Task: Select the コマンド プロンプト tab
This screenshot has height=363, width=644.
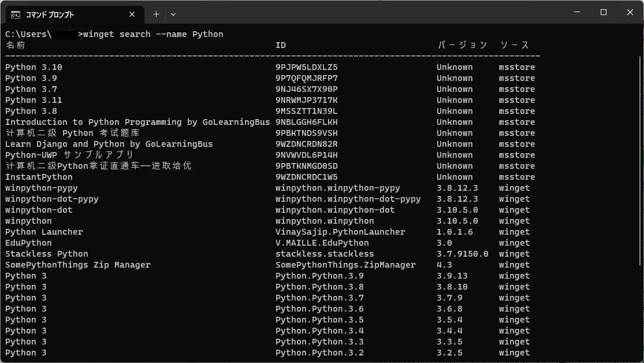Action: coord(75,15)
